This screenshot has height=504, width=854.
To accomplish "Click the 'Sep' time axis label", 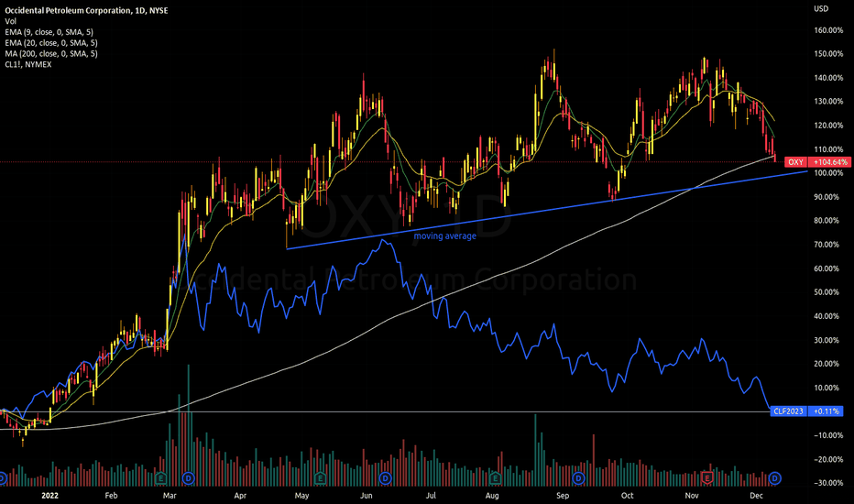I will tap(563, 495).
